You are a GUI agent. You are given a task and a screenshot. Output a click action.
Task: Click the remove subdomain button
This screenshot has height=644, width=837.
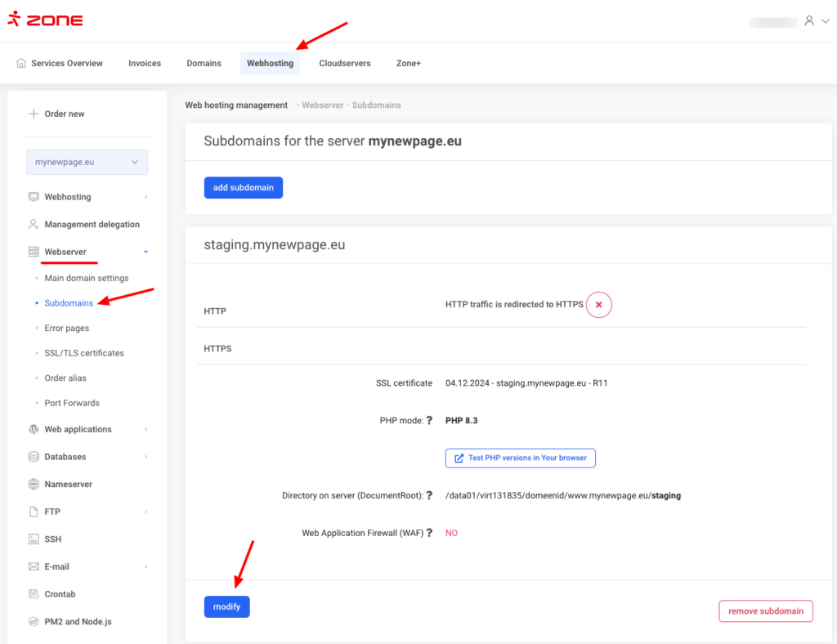click(765, 610)
